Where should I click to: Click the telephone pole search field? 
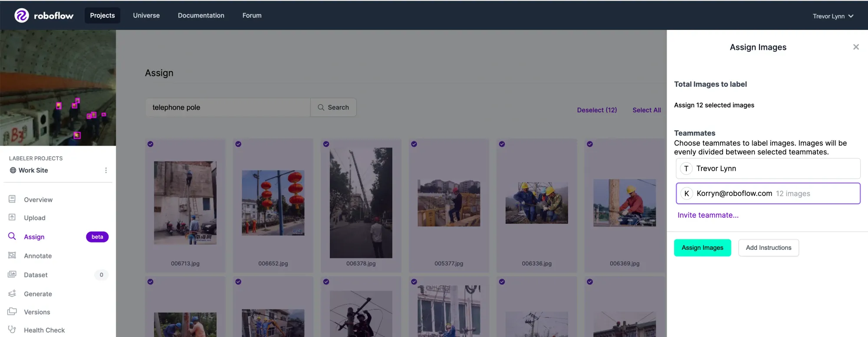[x=228, y=107]
